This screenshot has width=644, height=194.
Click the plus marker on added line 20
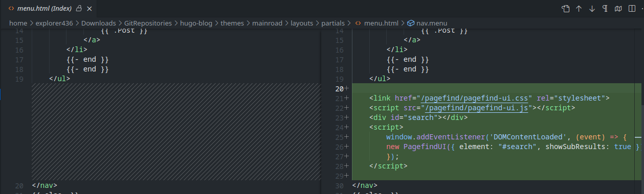[347, 88]
